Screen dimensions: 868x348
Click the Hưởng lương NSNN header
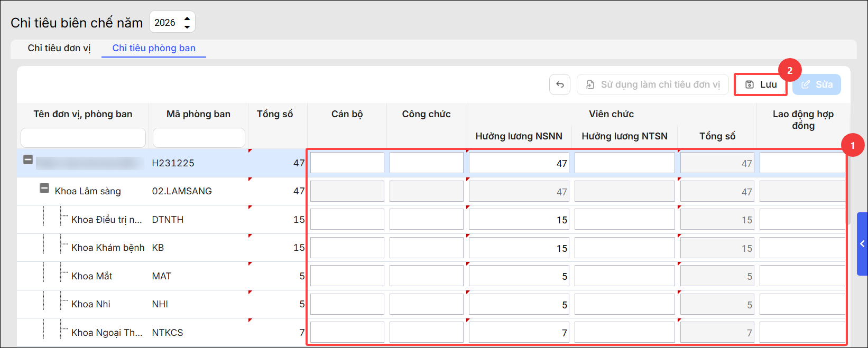tap(519, 136)
